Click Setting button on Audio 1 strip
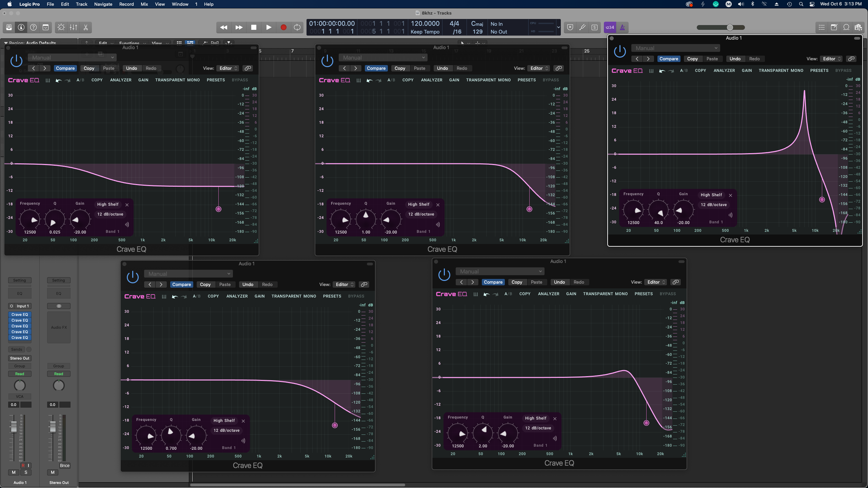 pyautogui.click(x=20, y=280)
